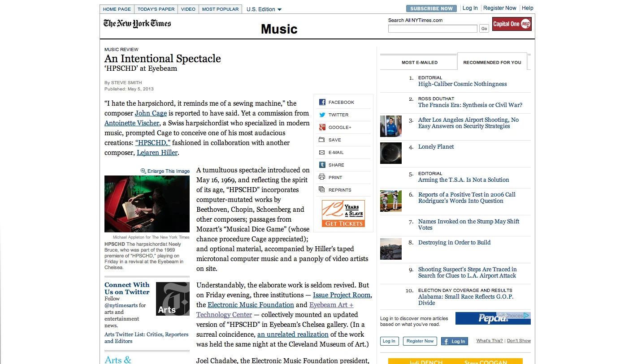Follow the Eyebeam Art + Technology Center link
This screenshot has width=633, height=364.
click(x=331, y=304)
